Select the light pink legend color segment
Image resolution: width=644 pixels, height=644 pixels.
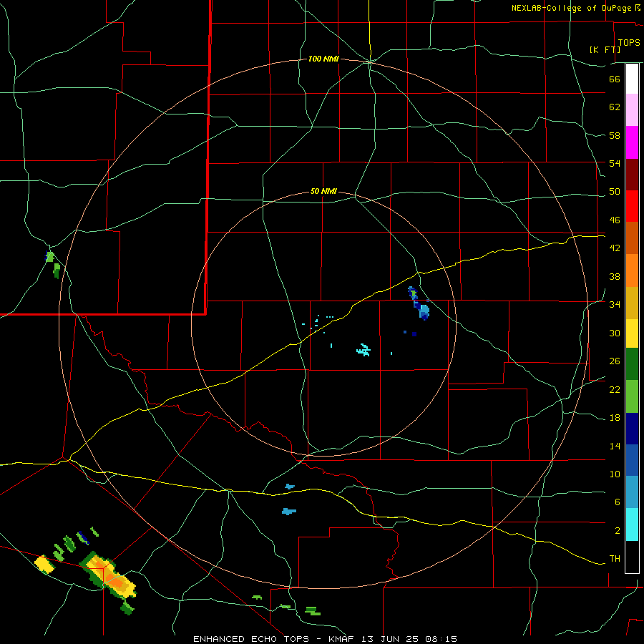pyautogui.click(x=632, y=109)
